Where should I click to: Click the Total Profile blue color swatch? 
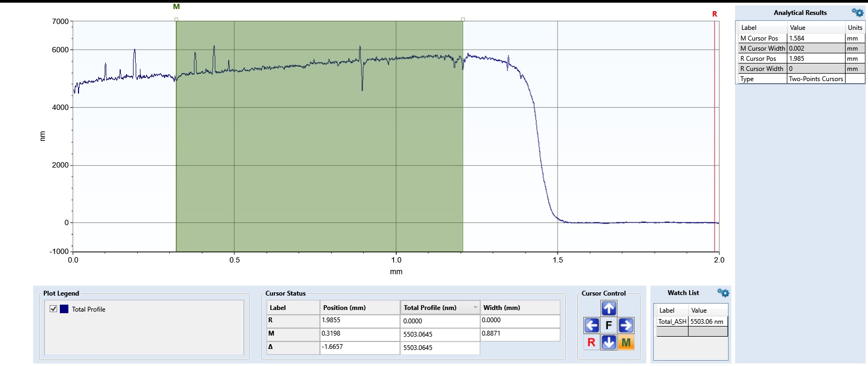click(x=64, y=309)
